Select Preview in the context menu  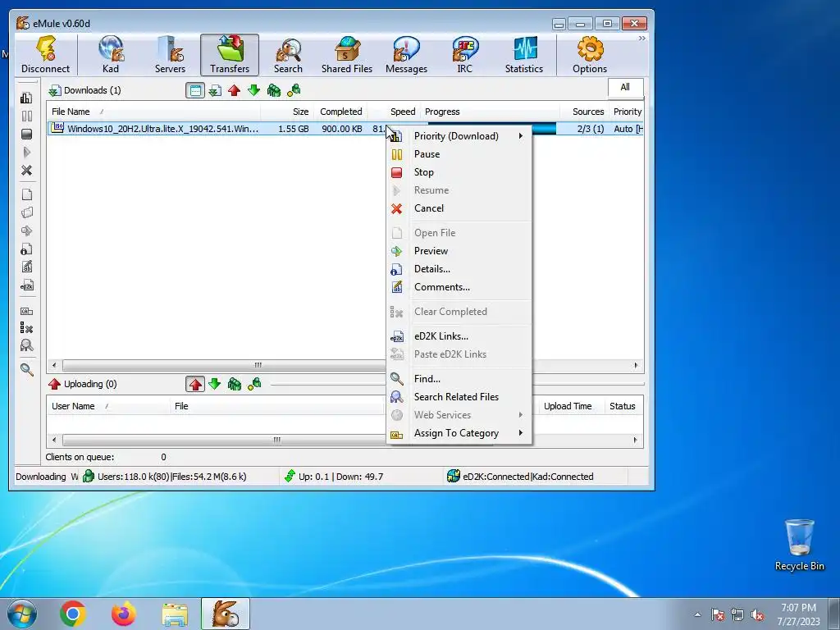[459, 251]
